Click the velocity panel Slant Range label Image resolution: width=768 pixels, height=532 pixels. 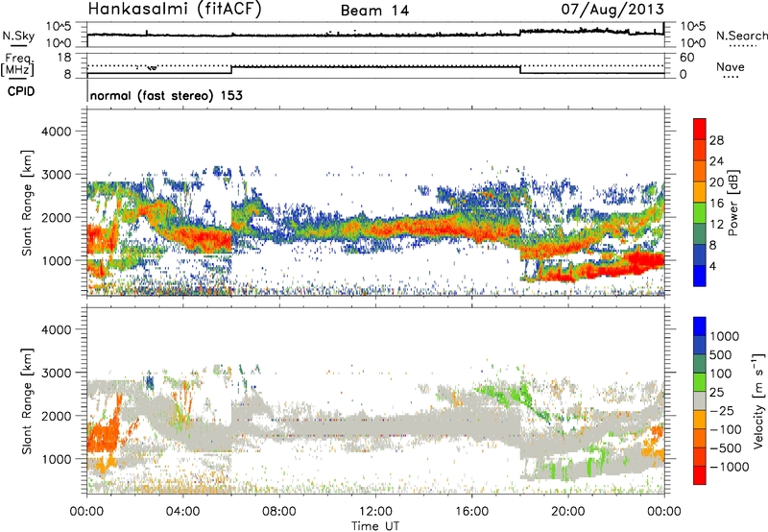[27, 401]
